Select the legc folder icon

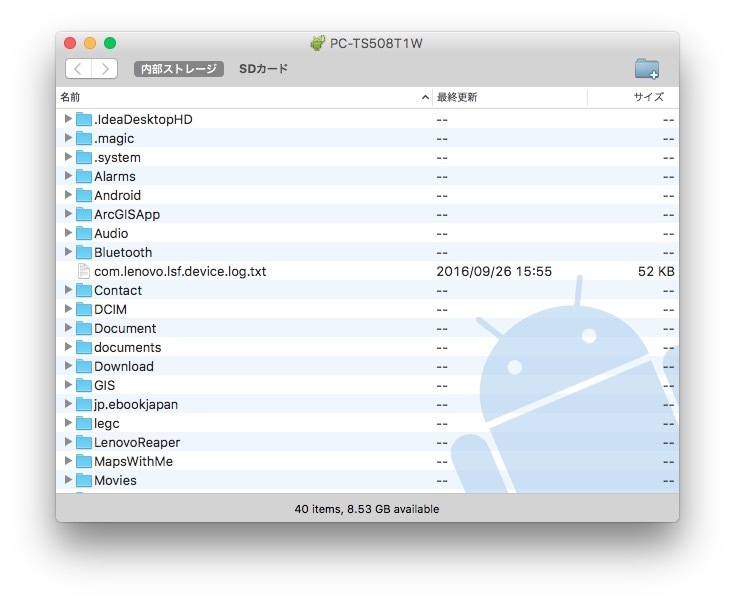point(84,423)
